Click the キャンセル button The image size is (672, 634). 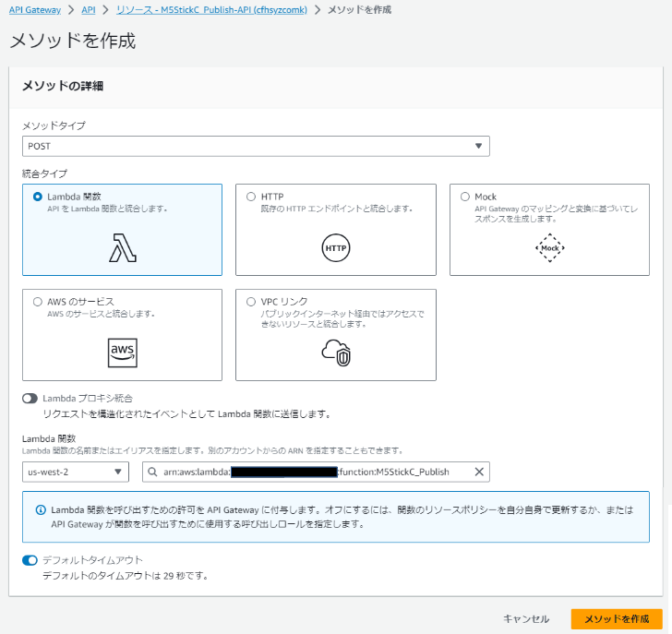[526, 618]
